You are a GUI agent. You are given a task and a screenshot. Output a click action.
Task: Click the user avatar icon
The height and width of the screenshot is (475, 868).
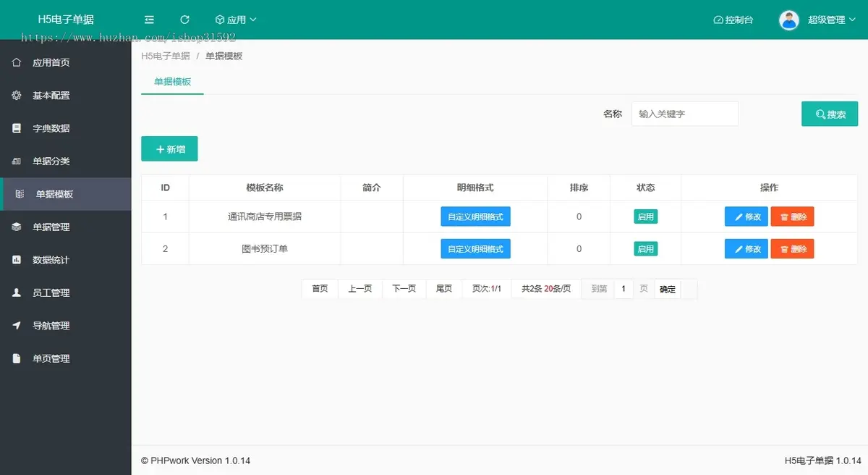[x=788, y=20]
